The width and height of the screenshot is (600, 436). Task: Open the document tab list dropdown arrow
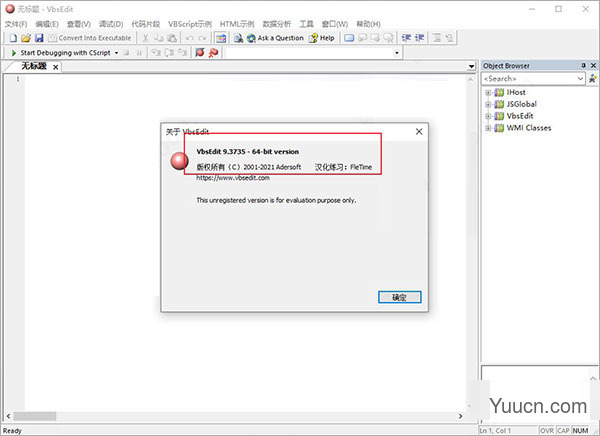pos(471,67)
